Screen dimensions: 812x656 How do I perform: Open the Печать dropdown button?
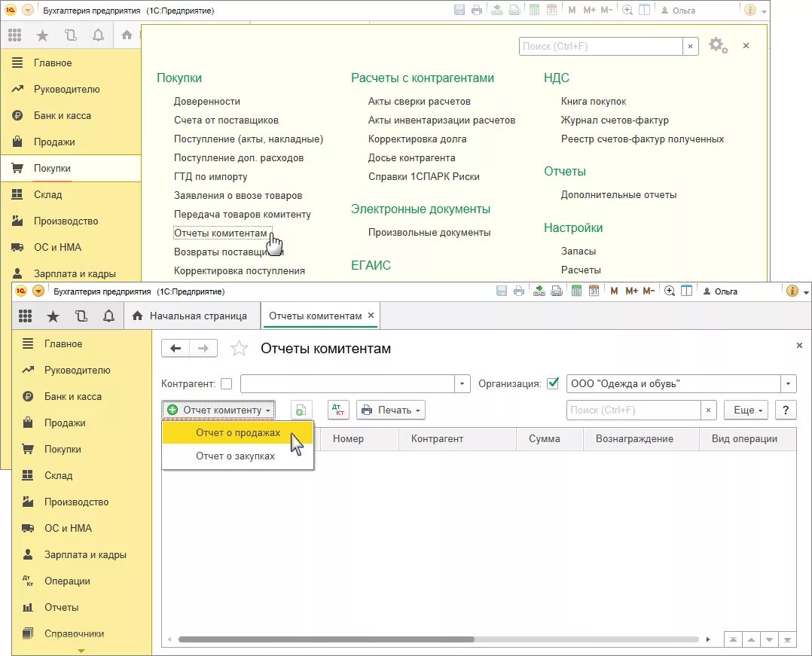[391, 410]
